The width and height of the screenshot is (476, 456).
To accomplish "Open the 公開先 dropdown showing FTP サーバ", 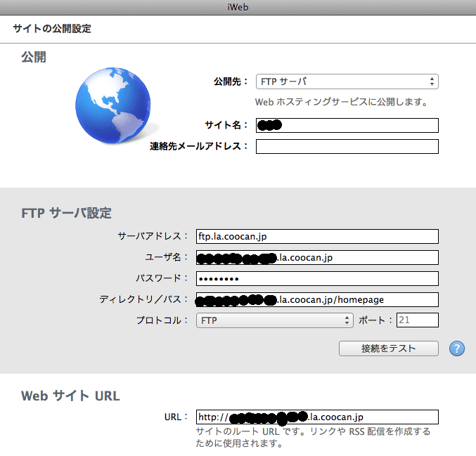I will pos(347,82).
